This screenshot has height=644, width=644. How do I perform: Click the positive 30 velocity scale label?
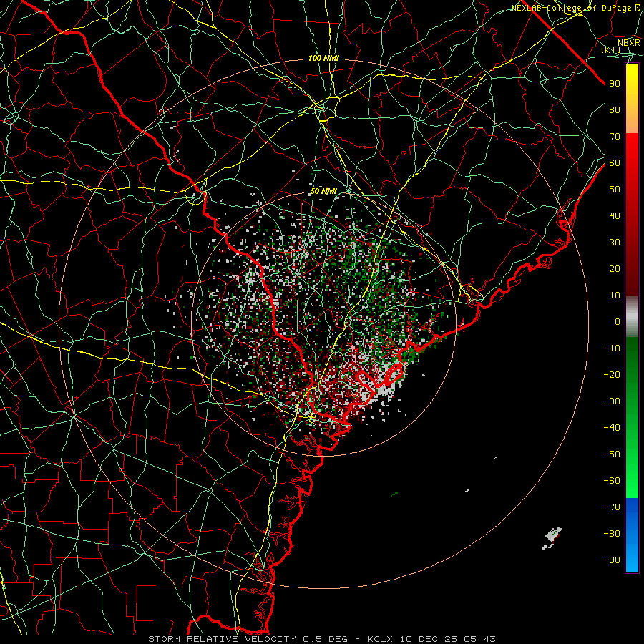click(x=615, y=243)
